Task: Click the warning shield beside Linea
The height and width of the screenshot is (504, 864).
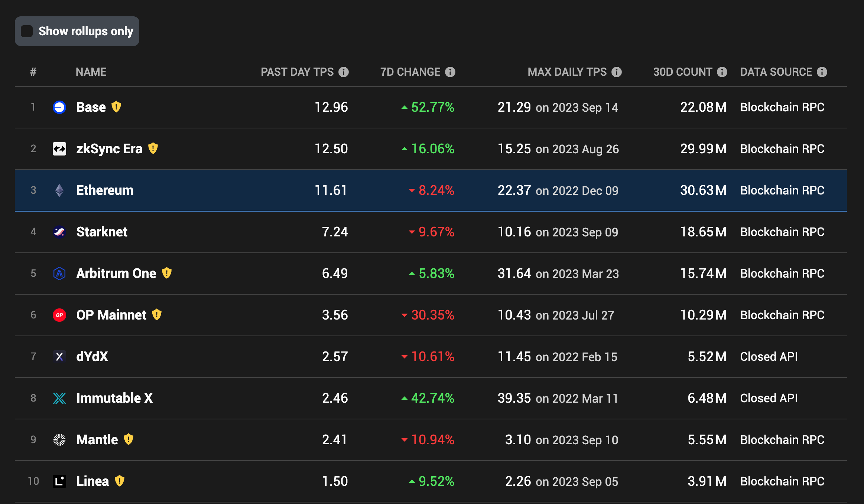Action: coord(120,481)
